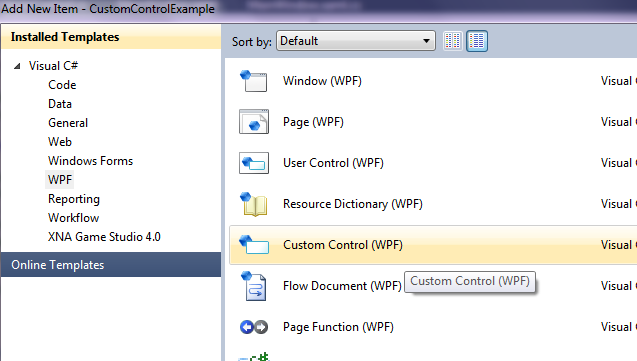The width and height of the screenshot is (637, 361).
Task: Click the Flow Document (WPF) template icon
Action: click(254, 286)
